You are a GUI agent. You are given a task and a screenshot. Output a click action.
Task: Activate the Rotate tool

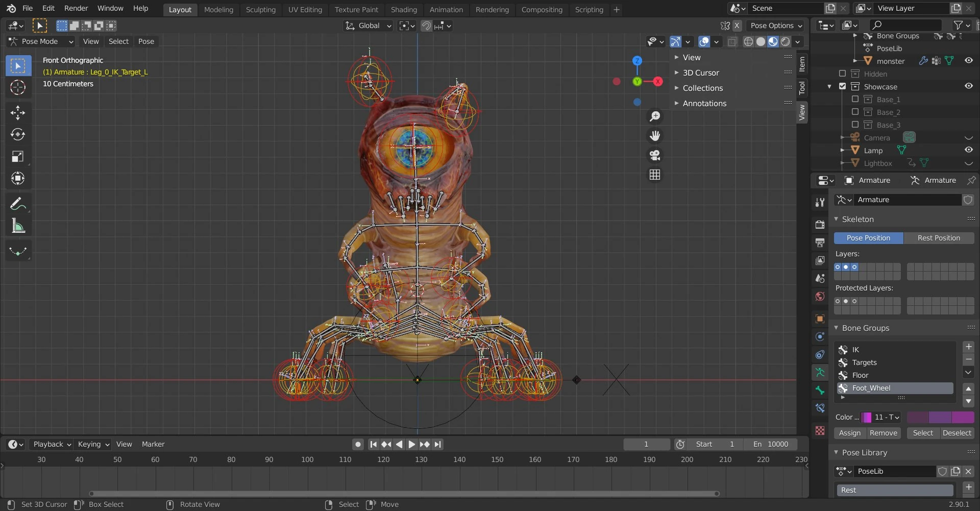pyautogui.click(x=18, y=135)
